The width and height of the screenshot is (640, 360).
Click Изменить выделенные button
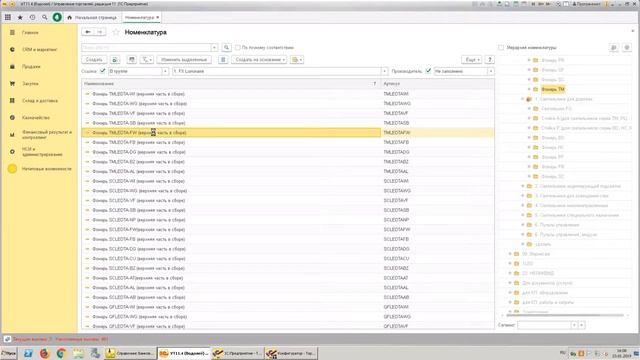click(184, 60)
